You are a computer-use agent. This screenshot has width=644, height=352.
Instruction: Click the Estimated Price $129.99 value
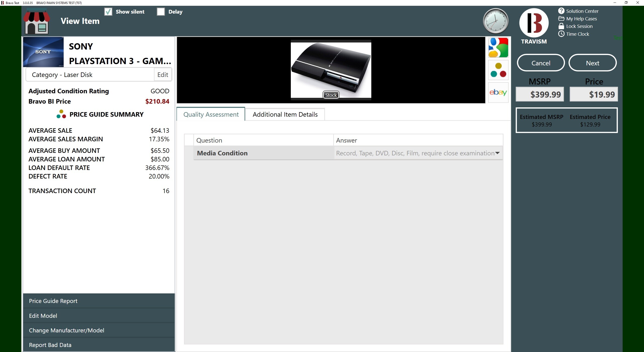590,124
